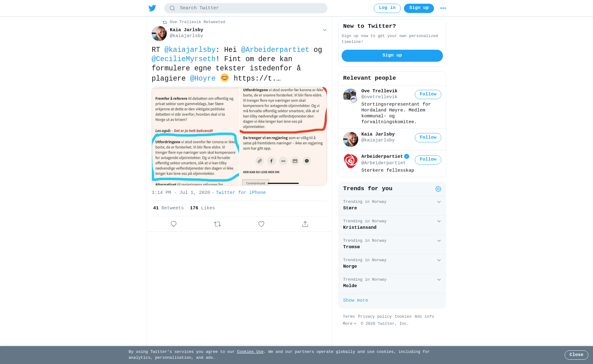593x364 pixels.
Task: Click the Log in button
Action: 387,8
